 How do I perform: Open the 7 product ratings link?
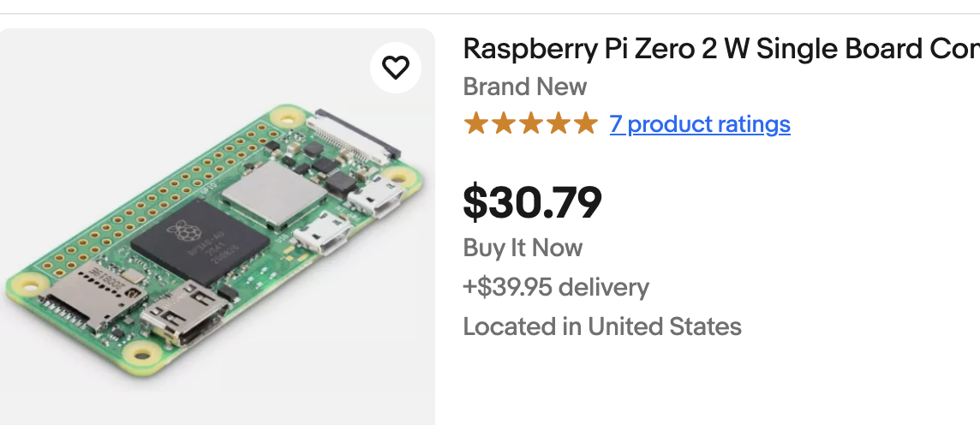click(699, 124)
